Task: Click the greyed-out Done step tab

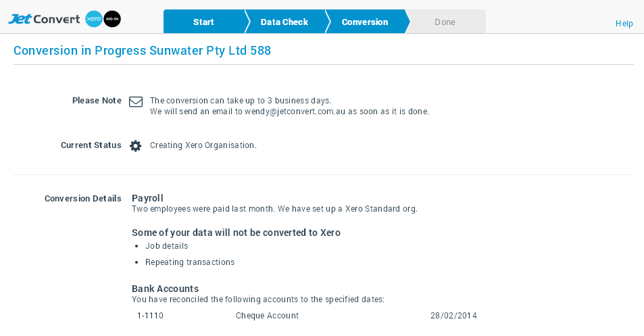Action: (445, 22)
